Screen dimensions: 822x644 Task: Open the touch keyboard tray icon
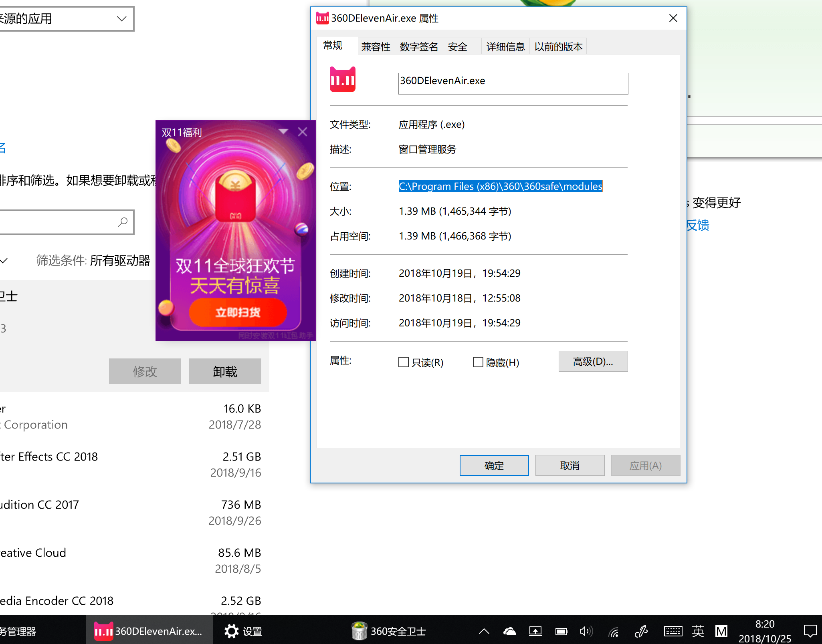pos(673,632)
